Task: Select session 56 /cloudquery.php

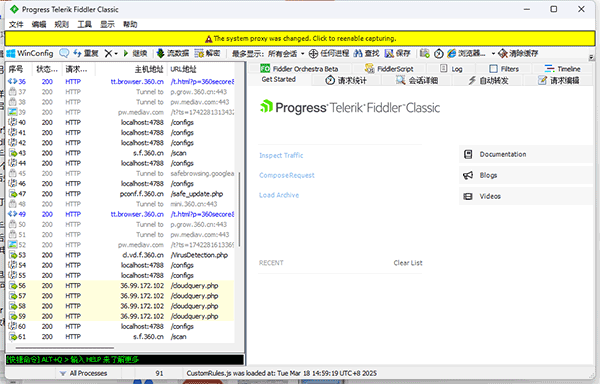Action: pyautogui.click(x=121, y=286)
